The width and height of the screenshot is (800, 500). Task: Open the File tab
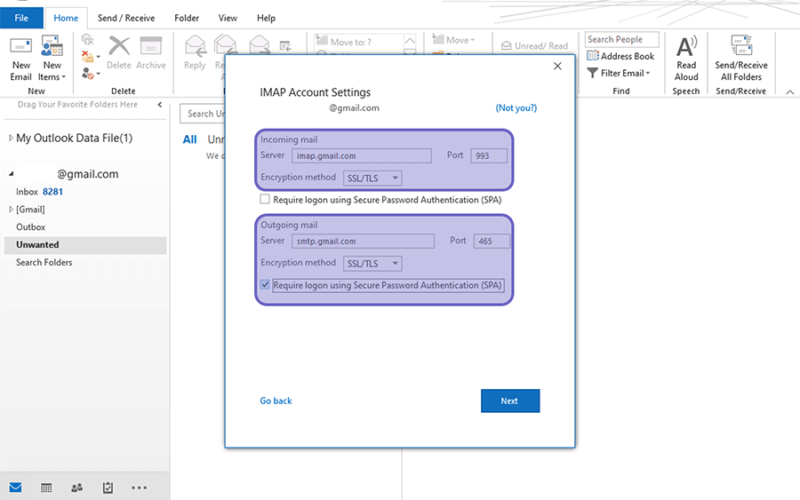point(21,18)
